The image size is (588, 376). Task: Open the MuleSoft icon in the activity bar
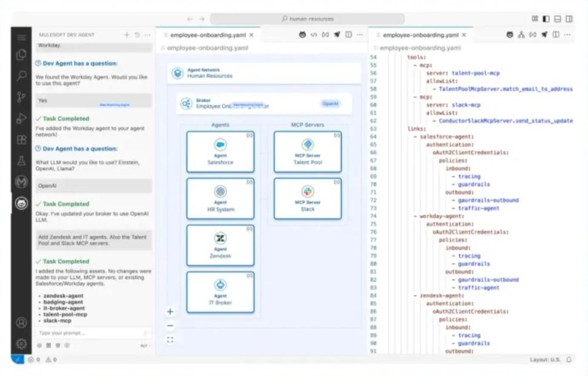tap(21, 181)
